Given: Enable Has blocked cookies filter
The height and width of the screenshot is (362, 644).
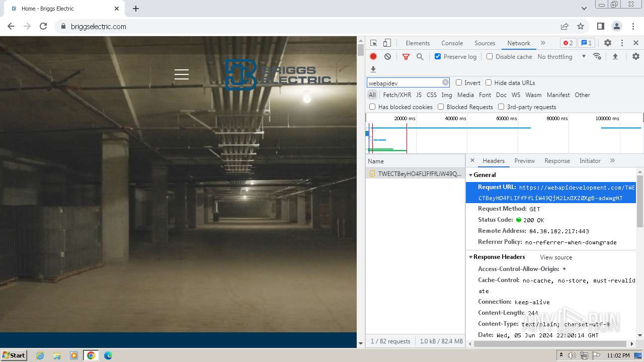Looking at the screenshot, I should (x=372, y=107).
